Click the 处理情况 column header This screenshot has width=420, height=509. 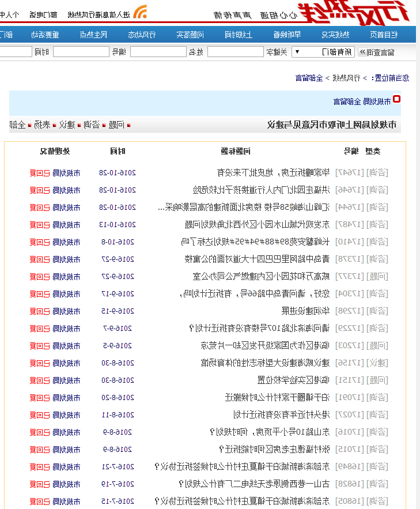(x=55, y=151)
